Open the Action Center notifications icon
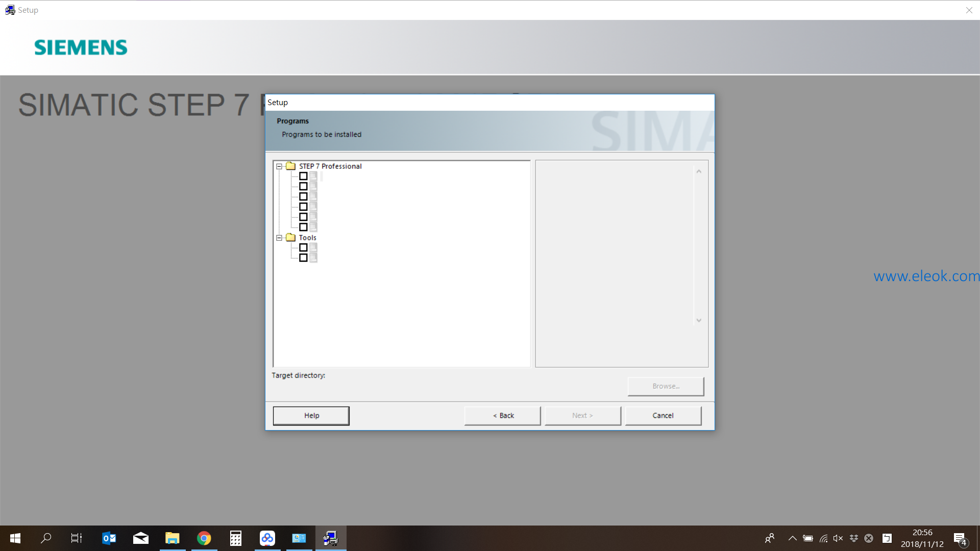 [x=960, y=539]
